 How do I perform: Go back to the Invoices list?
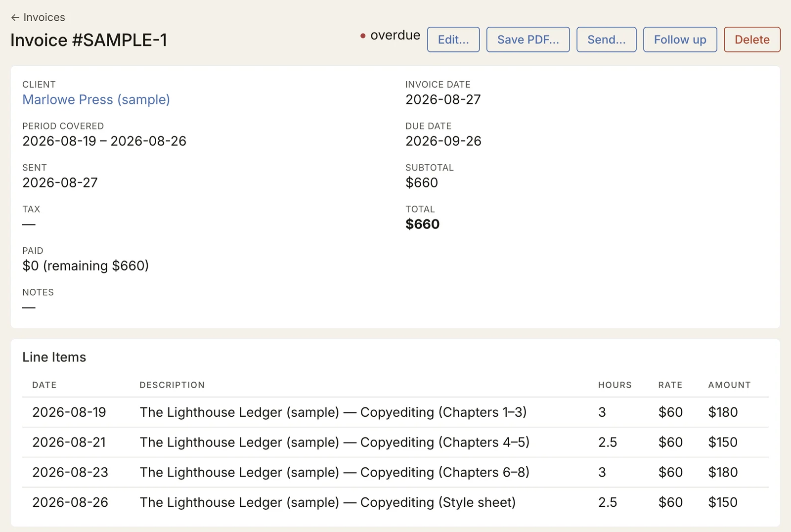pos(38,17)
